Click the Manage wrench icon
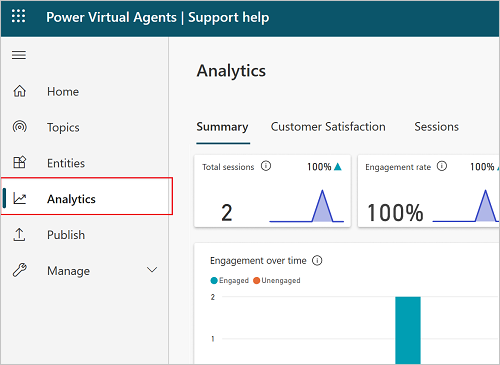 click(x=20, y=270)
